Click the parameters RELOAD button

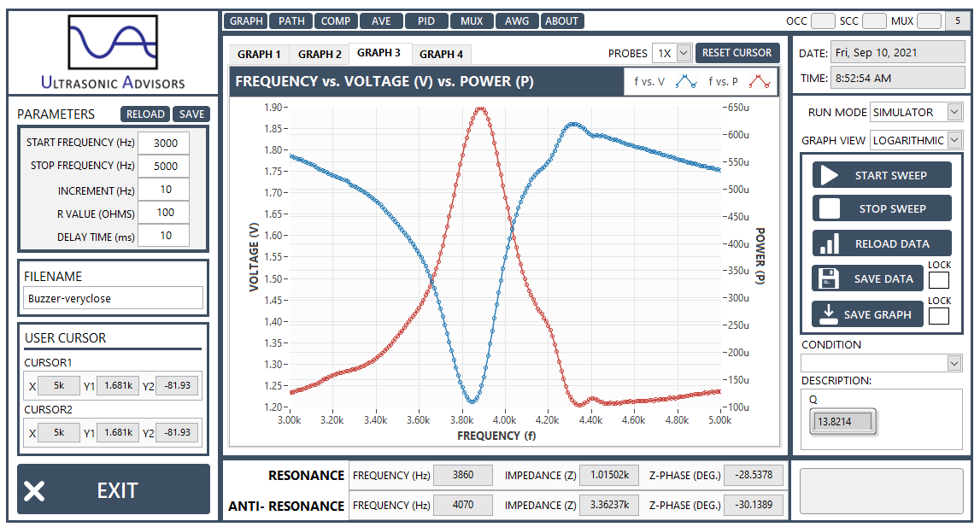145,114
